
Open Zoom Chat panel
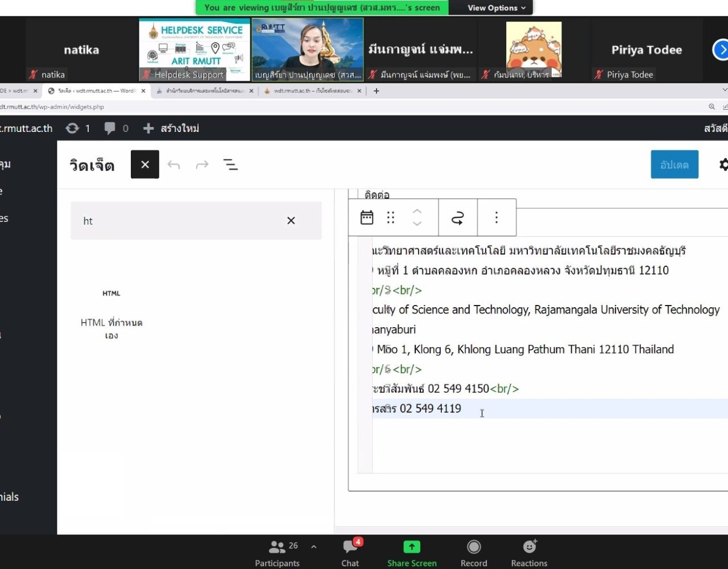(x=350, y=553)
